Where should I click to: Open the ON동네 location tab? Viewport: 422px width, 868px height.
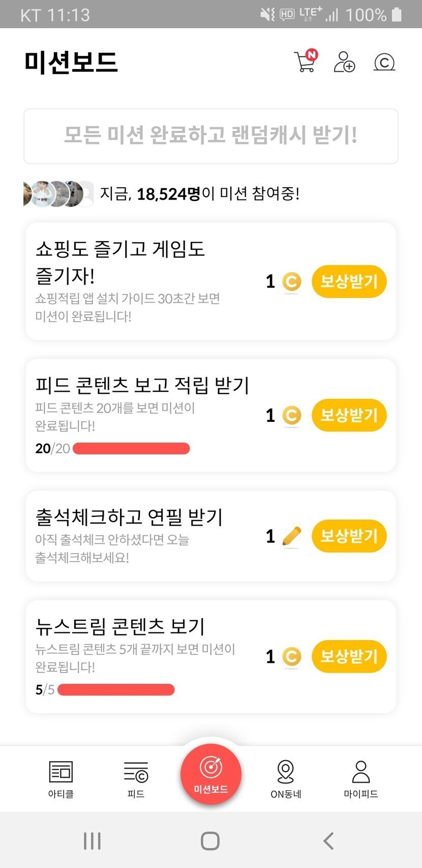point(286,778)
